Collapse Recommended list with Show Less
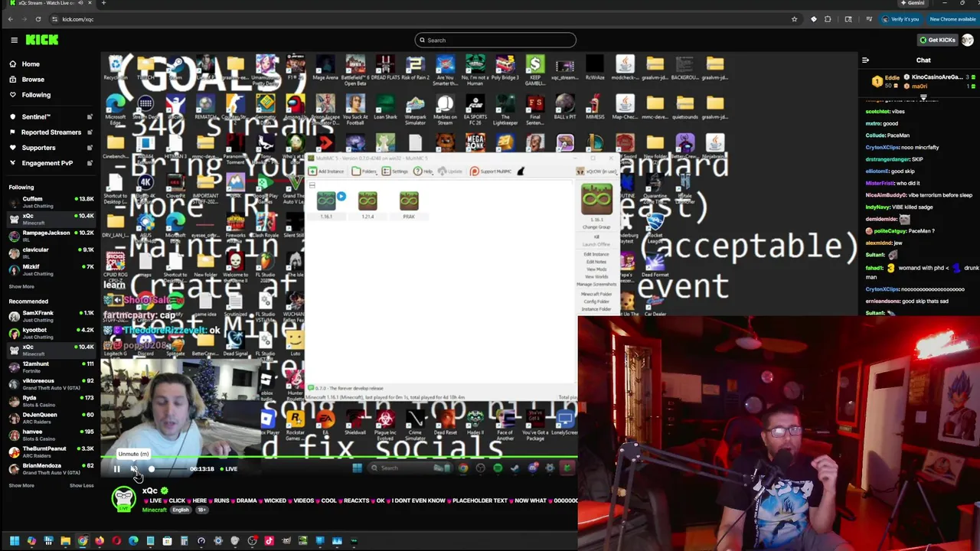Viewport: 980px width, 551px height. (81, 485)
